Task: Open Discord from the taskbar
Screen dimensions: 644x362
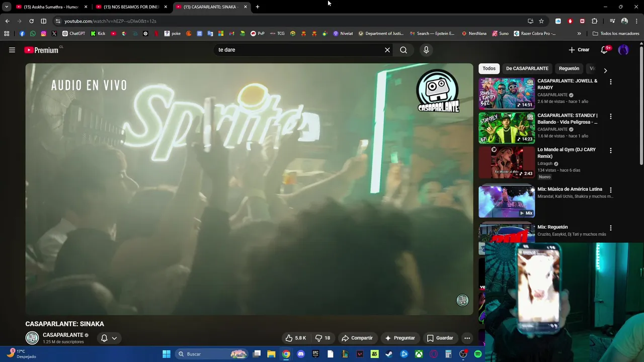Action: [301, 354]
